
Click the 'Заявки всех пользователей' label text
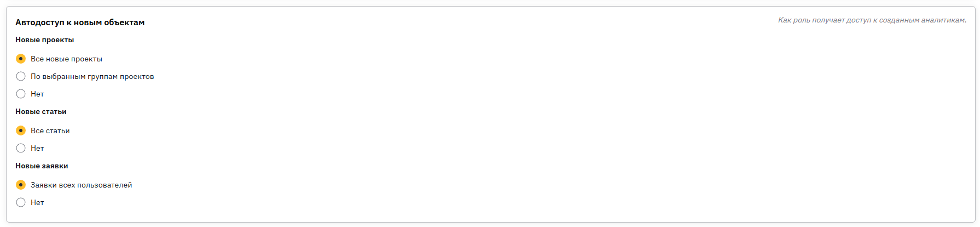(82, 185)
